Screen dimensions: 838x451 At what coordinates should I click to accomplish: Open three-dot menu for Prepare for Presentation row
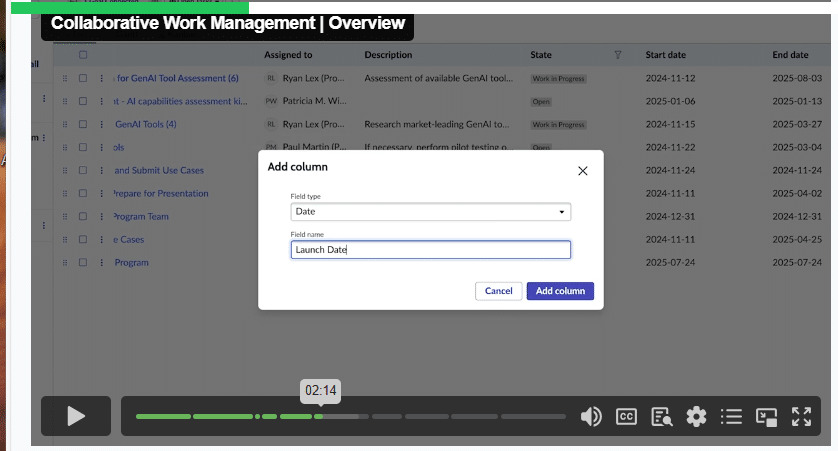(102, 193)
